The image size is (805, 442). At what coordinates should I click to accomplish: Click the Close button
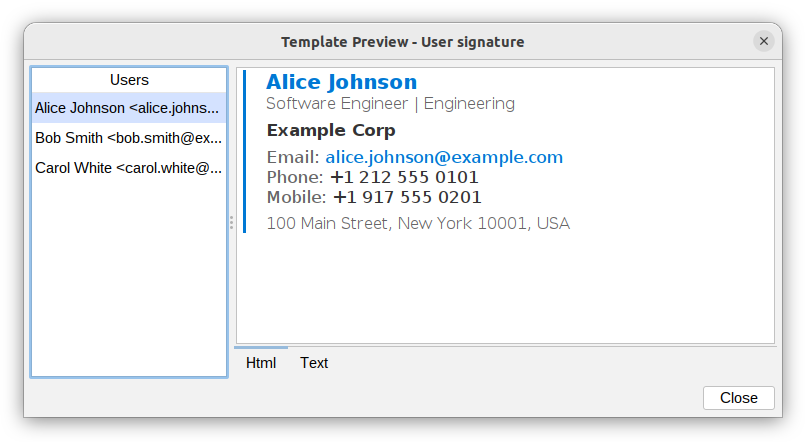pyautogui.click(x=738, y=398)
